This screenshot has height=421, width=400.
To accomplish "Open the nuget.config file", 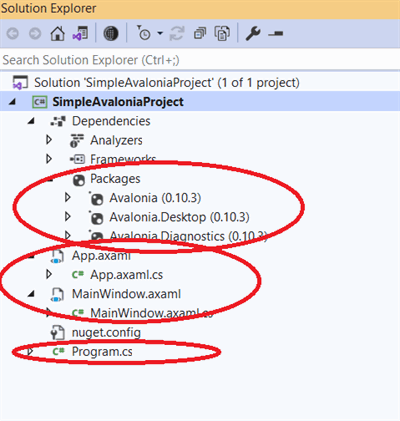I will pos(106,333).
